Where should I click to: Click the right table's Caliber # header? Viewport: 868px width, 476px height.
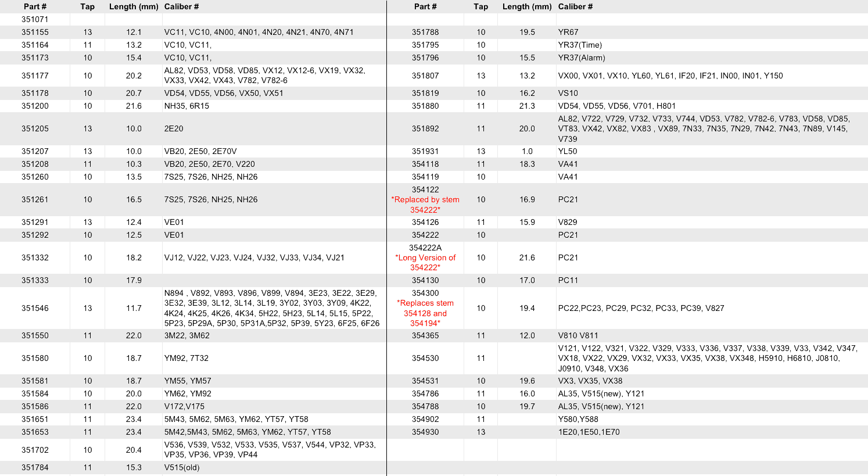pos(575,6)
